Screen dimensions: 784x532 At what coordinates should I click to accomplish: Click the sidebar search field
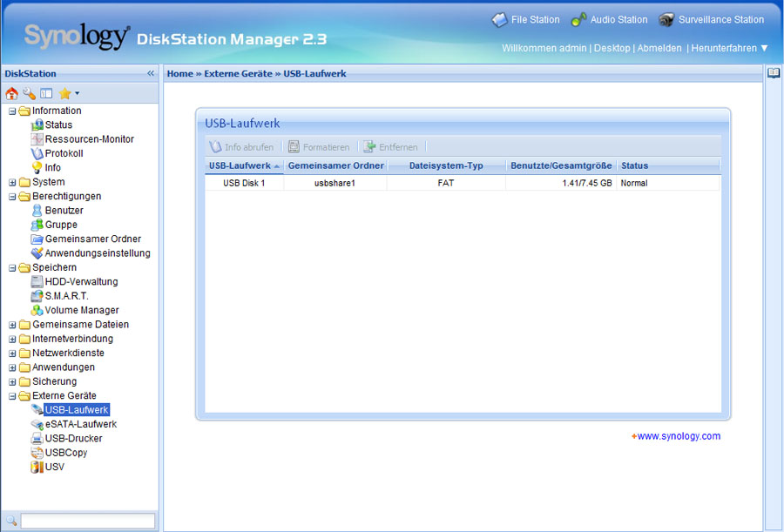[x=87, y=521]
